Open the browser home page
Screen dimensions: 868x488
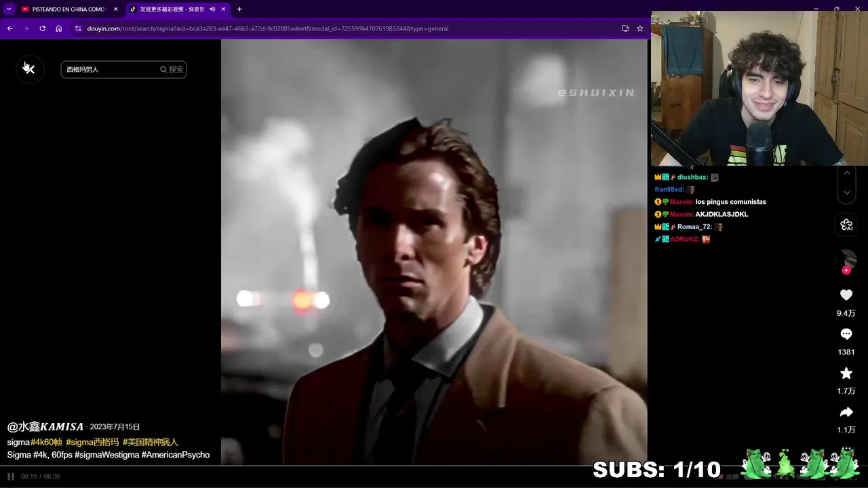(x=58, y=28)
